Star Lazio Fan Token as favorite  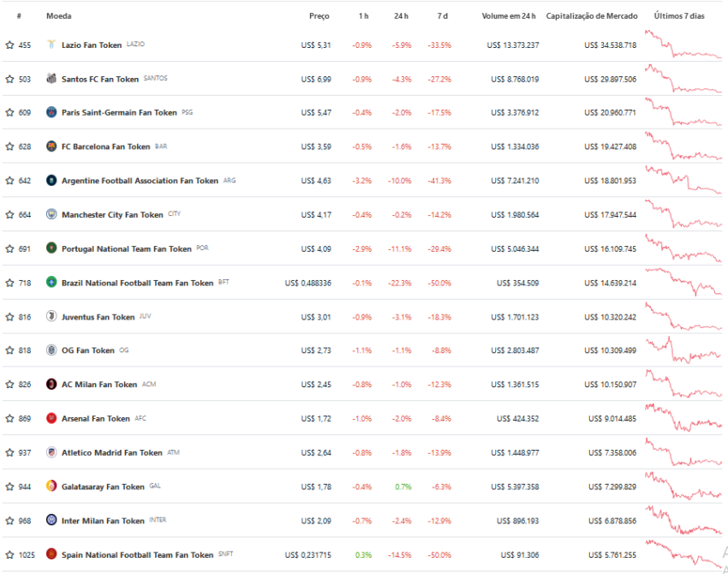9,45
